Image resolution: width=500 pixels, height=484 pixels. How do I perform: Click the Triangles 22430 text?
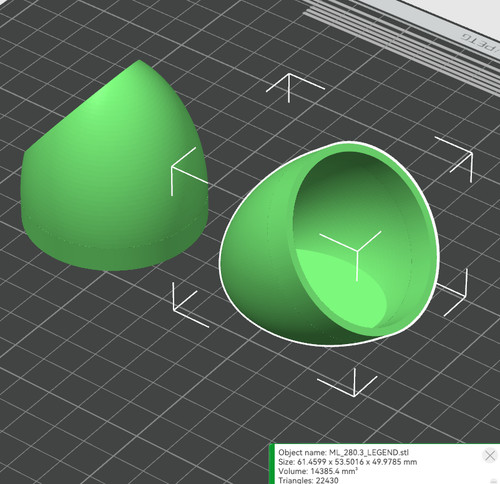click(x=308, y=480)
